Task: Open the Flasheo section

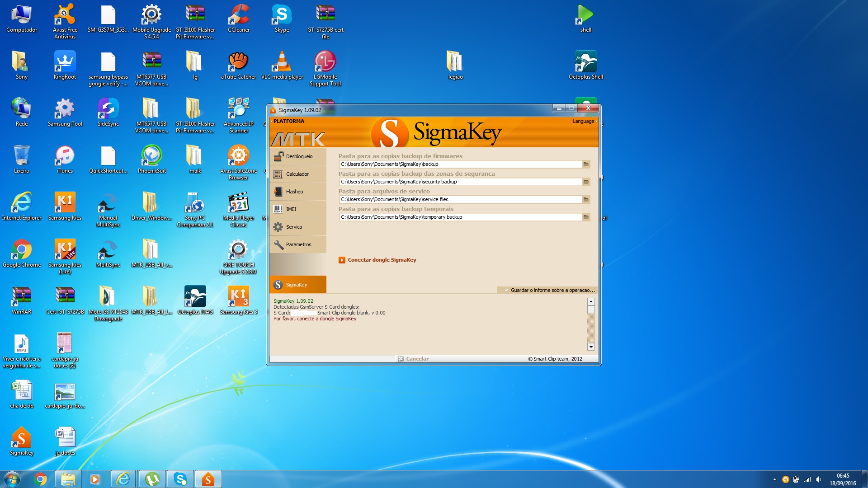Action: (x=298, y=192)
